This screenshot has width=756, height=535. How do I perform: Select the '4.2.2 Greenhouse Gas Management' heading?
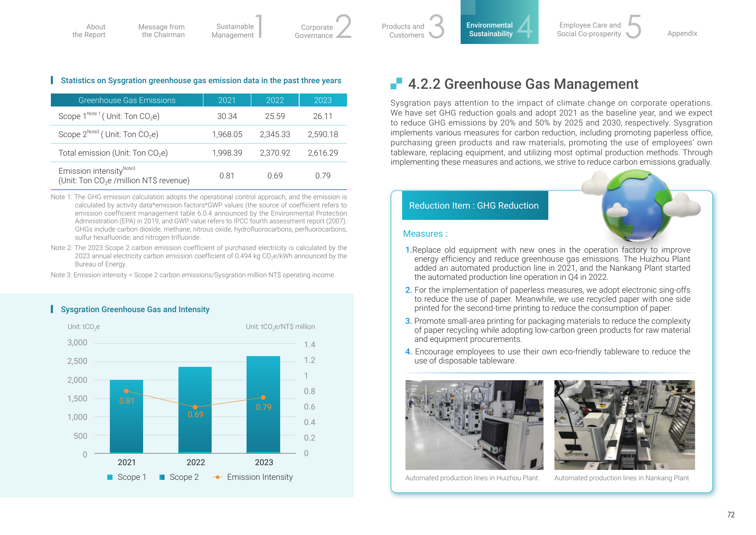point(523,84)
